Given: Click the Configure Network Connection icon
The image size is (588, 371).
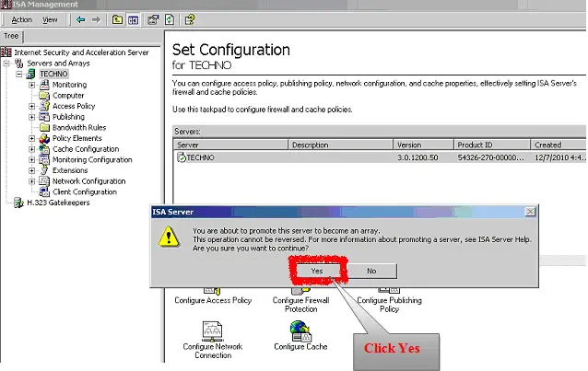Looking at the screenshot, I should 212,330.
